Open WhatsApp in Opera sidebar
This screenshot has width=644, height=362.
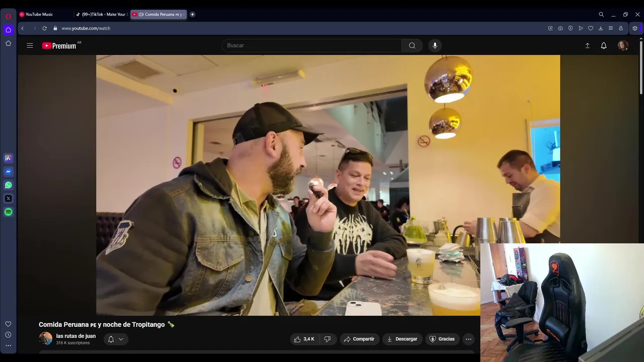[8, 185]
